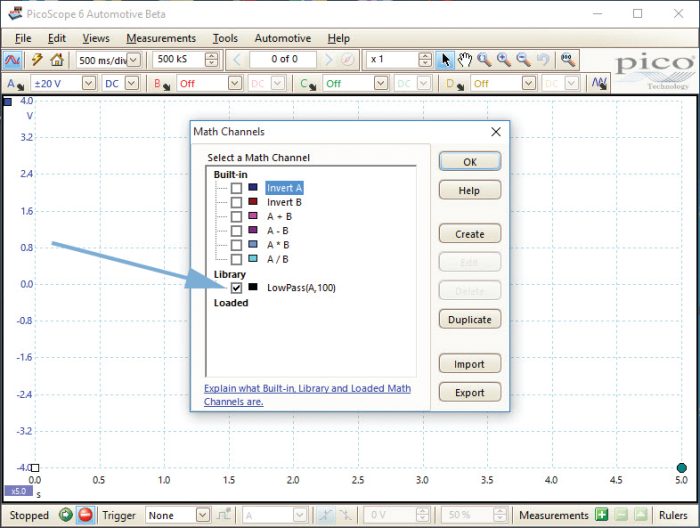The image size is (700, 528).
Task: Open the File menu
Action: pyautogui.click(x=23, y=38)
